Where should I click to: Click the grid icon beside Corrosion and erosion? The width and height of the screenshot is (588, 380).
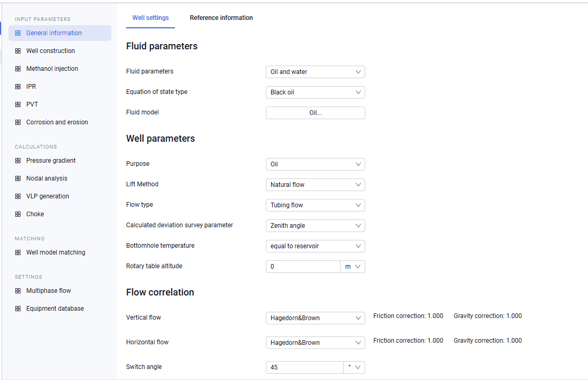coord(18,122)
